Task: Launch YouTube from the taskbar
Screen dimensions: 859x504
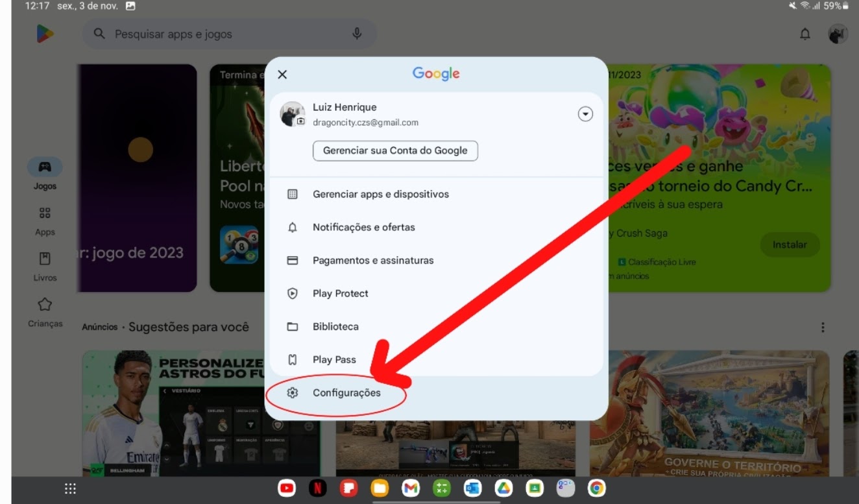Action: (x=287, y=488)
